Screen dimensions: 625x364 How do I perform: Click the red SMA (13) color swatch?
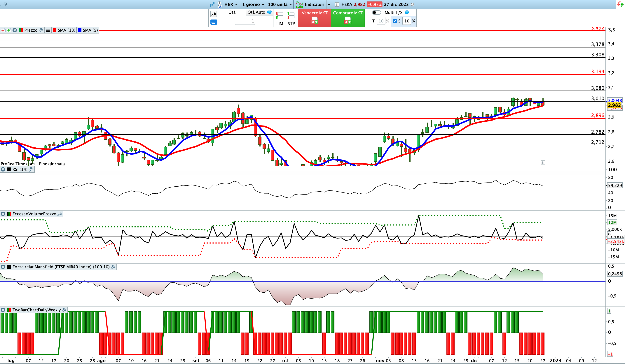55,30
